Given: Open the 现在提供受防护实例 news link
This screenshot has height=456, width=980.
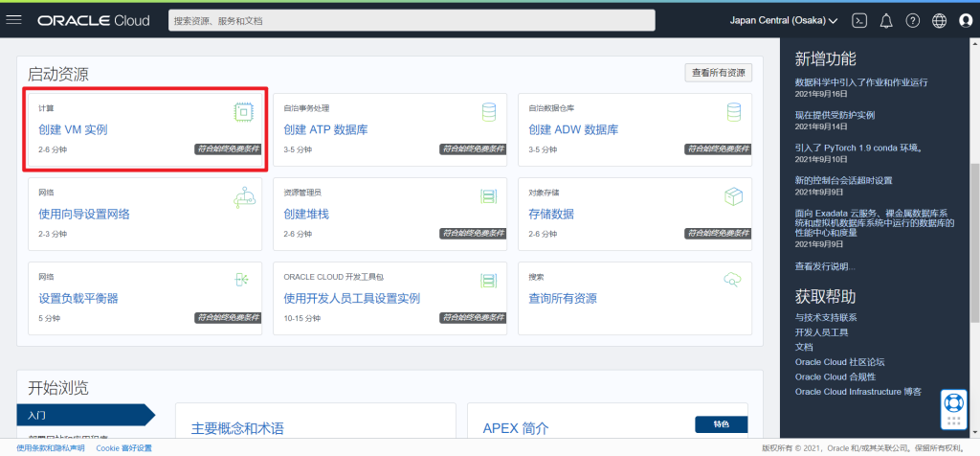Looking at the screenshot, I should [835, 115].
